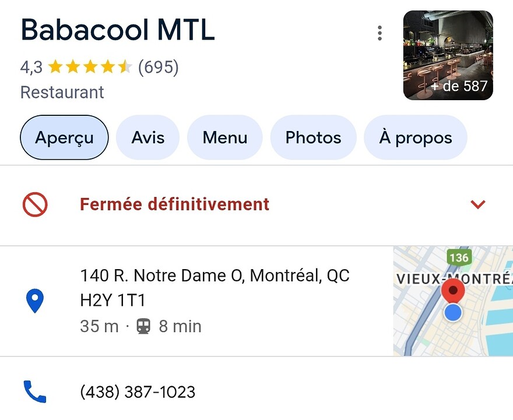Call the number (438) 387-1023

click(138, 392)
